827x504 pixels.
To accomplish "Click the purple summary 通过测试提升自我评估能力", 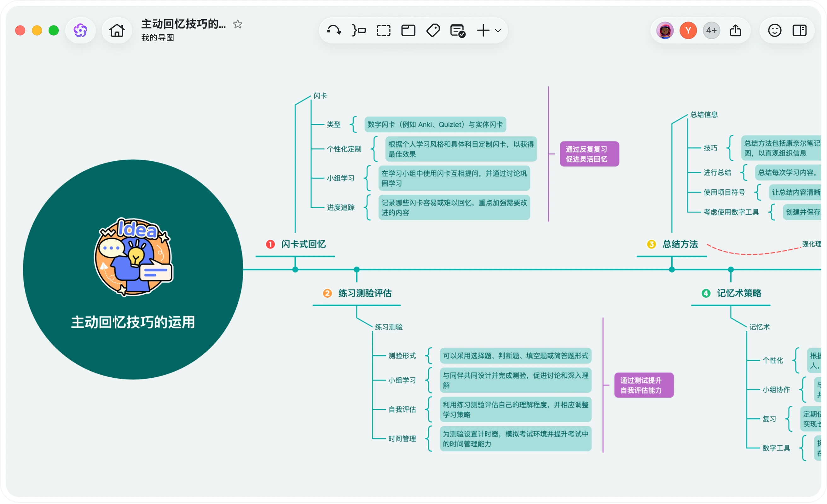I will click(644, 385).
